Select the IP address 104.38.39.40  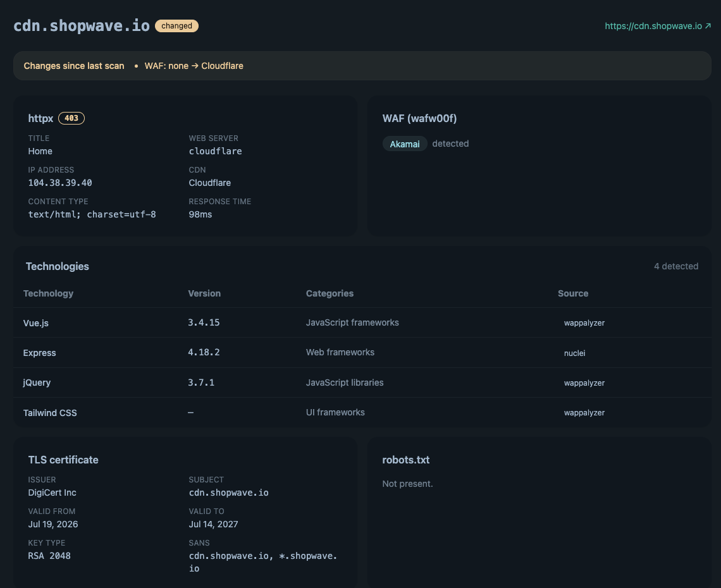[x=60, y=183]
